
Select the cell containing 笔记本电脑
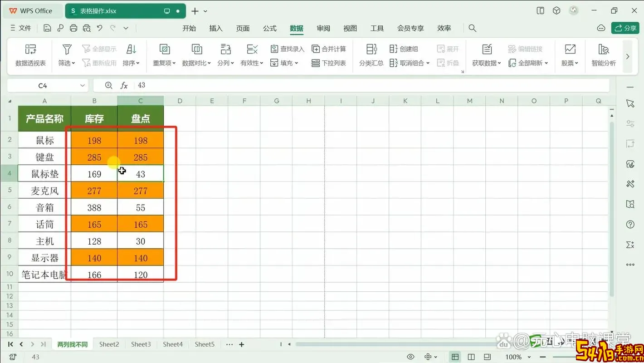click(x=44, y=275)
